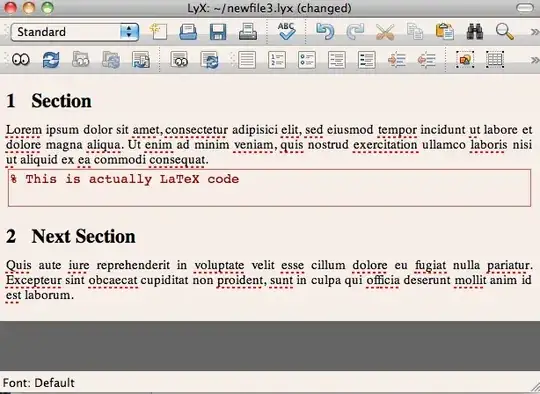Viewport: 540px width, 394px height.
Task: Open View other formats icon
Action: [x=179, y=60]
